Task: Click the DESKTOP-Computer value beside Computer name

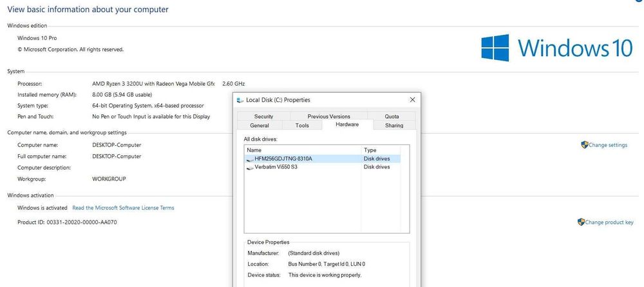Action: click(x=117, y=145)
